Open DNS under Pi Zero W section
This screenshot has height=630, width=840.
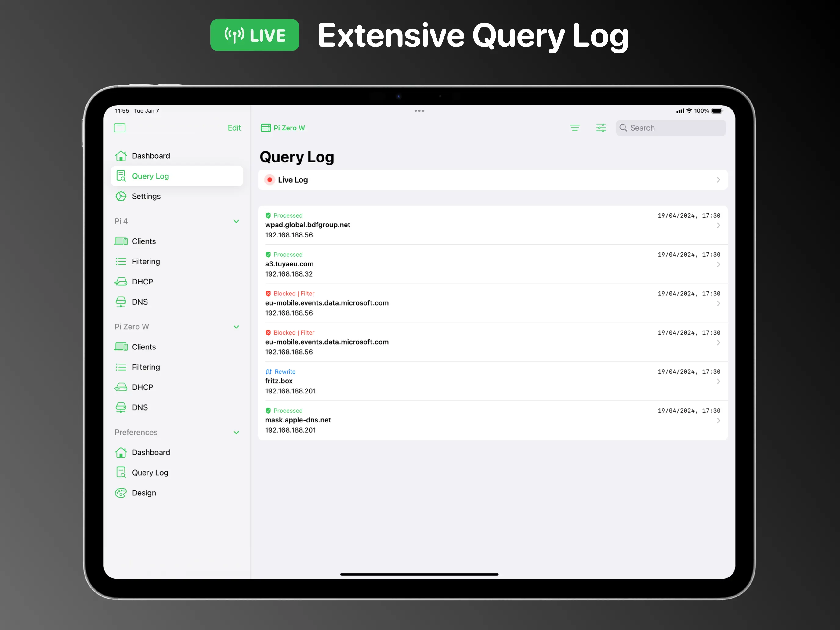point(139,407)
